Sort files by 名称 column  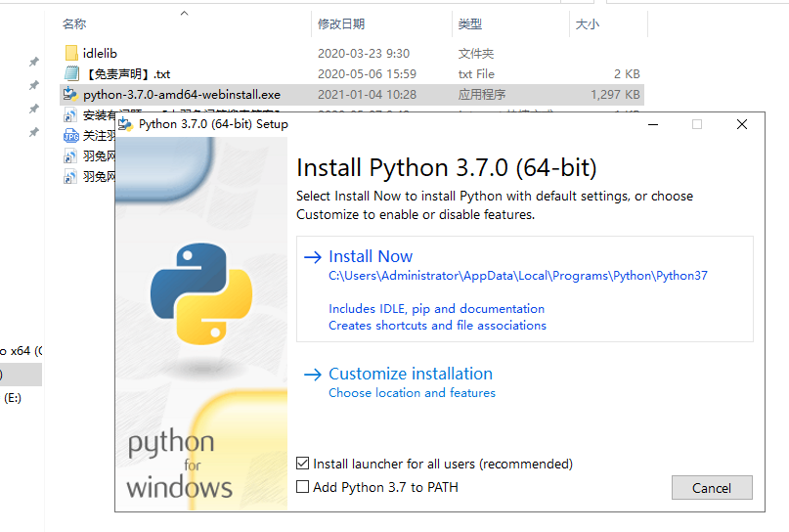pyautogui.click(x=74, y=23)
